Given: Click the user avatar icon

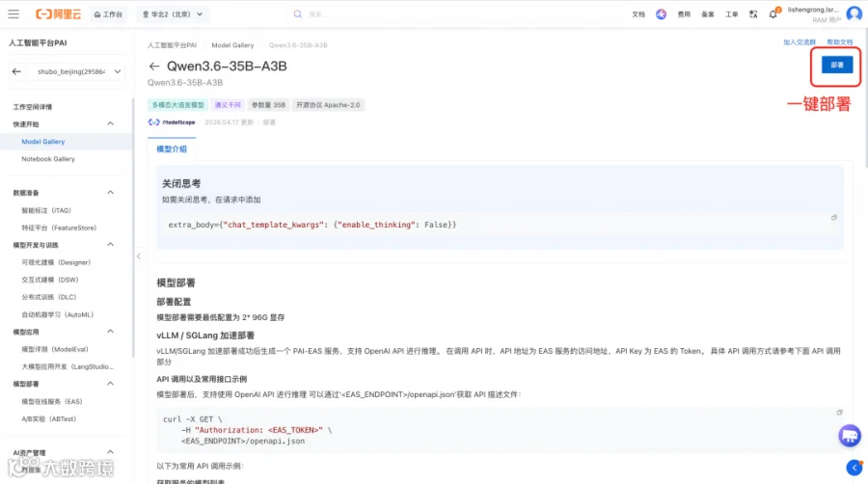Looking at the screenshot, I should pos(854,14).
